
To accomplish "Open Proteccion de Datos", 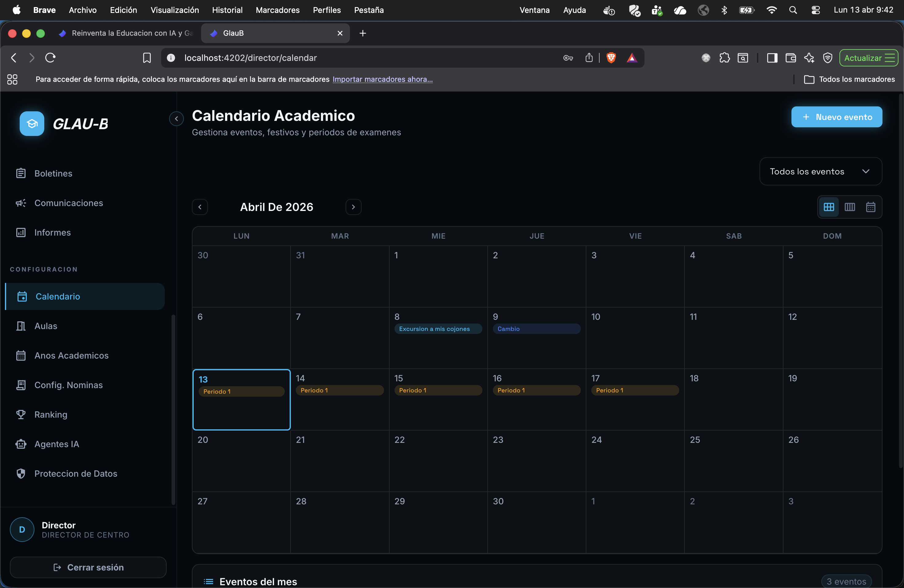I will coord(76,474).
